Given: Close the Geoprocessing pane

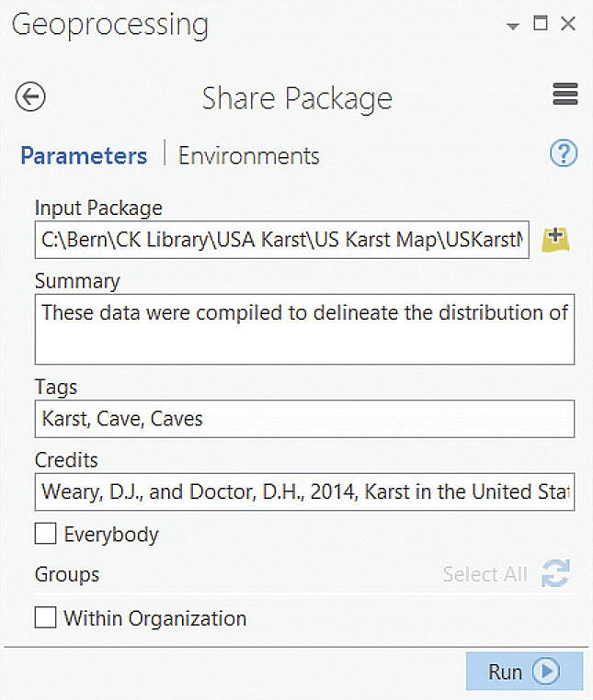Looking at the screenshot, I should (568, 25).
